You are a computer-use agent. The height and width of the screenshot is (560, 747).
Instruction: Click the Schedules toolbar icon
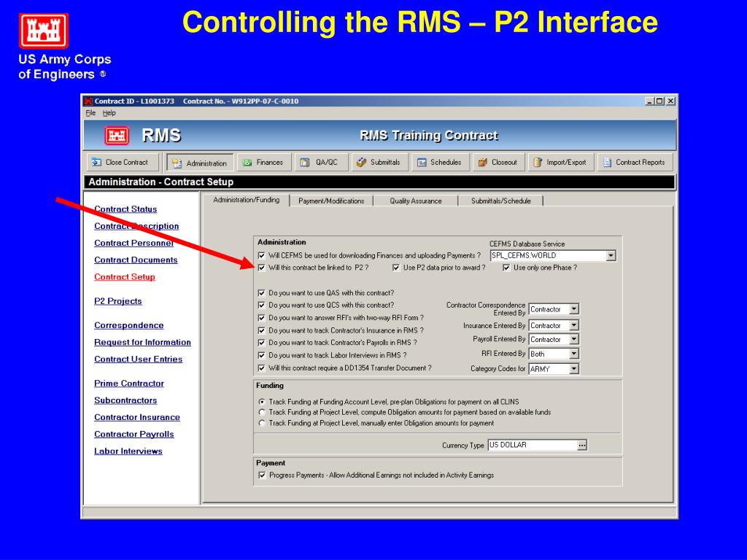pos(422,163)
